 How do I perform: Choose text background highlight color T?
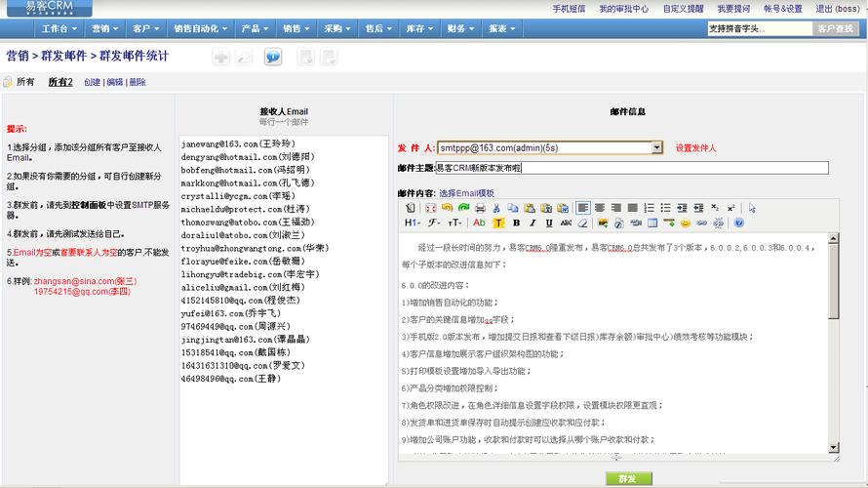click(498, 223)
